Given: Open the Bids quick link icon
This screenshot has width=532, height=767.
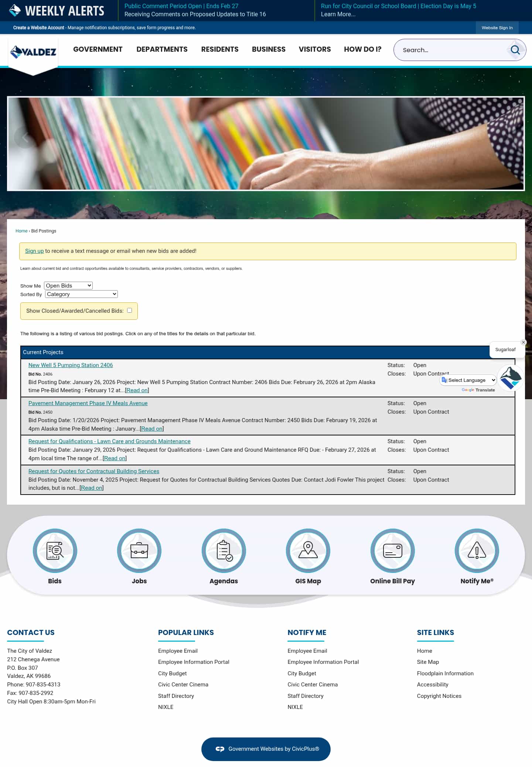Looking at the screenshot, I should point(55,551).
